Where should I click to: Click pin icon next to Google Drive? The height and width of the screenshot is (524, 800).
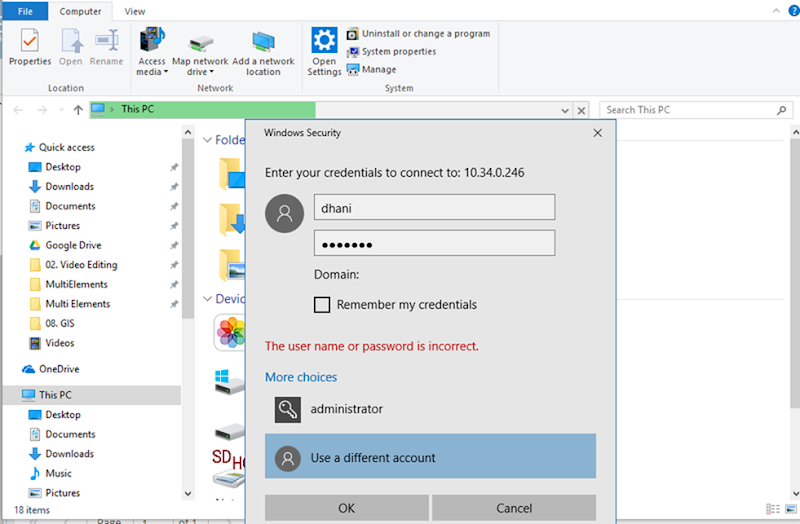coord(174,245)
